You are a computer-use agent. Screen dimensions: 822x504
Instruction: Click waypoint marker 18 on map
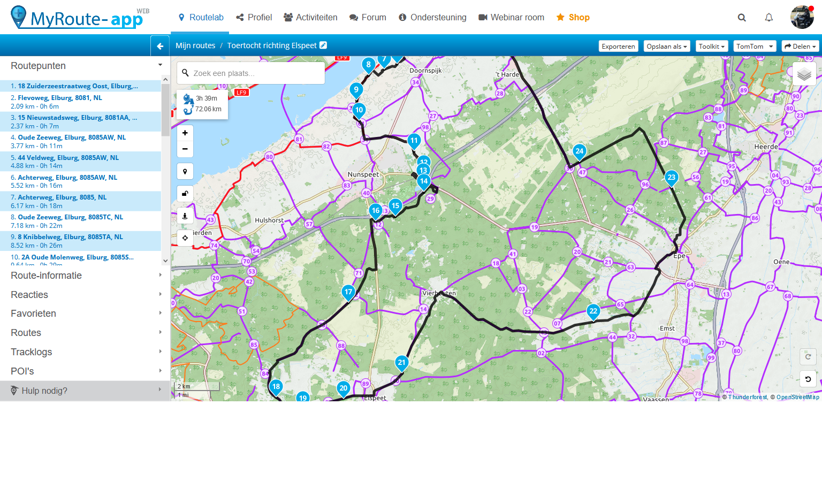(276, 387)
